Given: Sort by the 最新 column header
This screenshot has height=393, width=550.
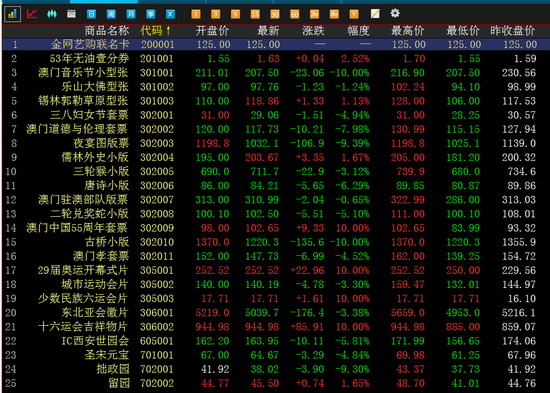Looking at the screenshot, I should click(268, 31).
